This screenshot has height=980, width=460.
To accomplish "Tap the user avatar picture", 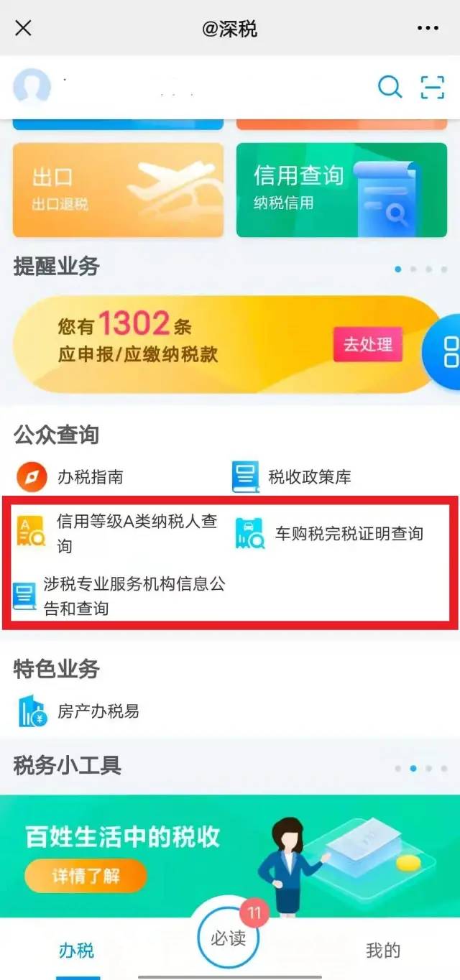I will (x=32, y=87).
